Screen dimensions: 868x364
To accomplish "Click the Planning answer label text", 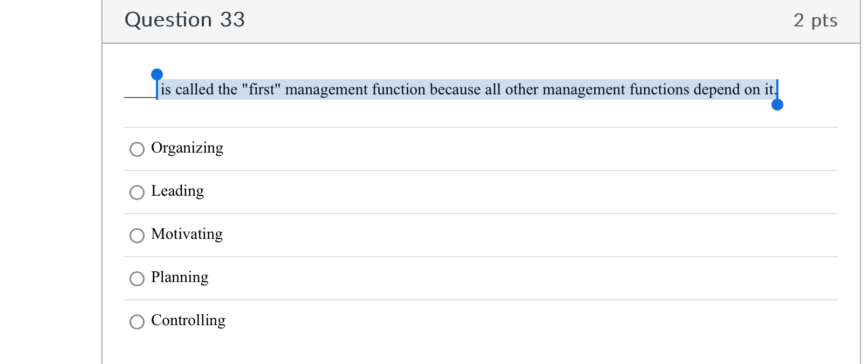I will (x=180, y=278).
